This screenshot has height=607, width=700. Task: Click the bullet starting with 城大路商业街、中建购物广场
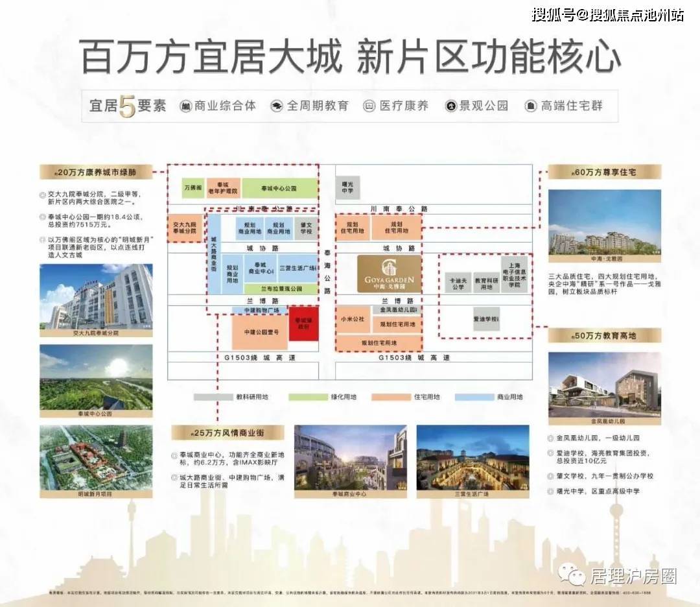[x=231, y=481]
